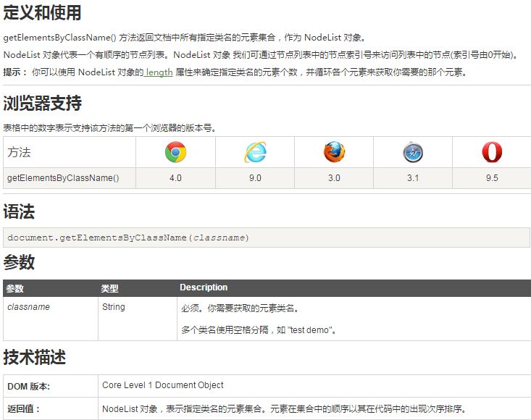531x420 pixels.
Task: Click the 返回值 row label
Action: coord(24,409)
